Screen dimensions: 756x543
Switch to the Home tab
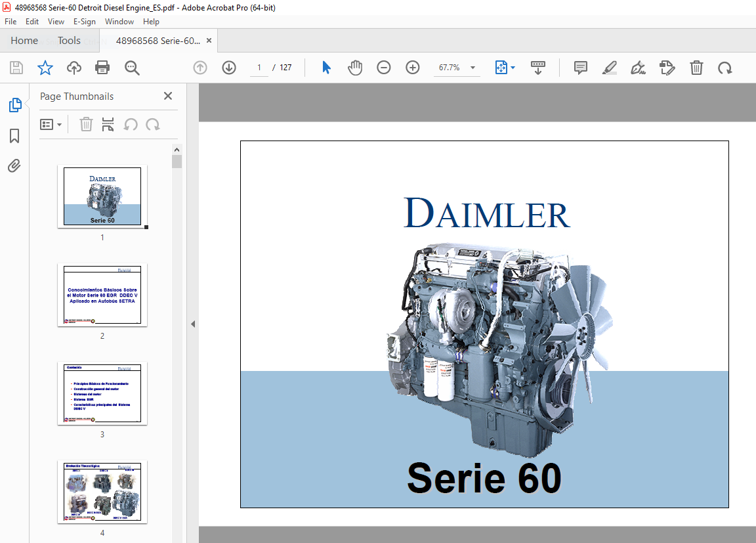[x=24, y=41]
